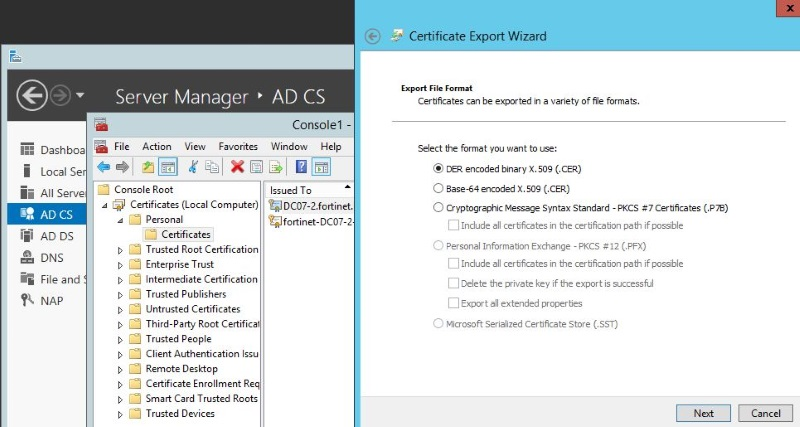
Task: Check Include all certificates under PKCS #7
Action: 453,225
